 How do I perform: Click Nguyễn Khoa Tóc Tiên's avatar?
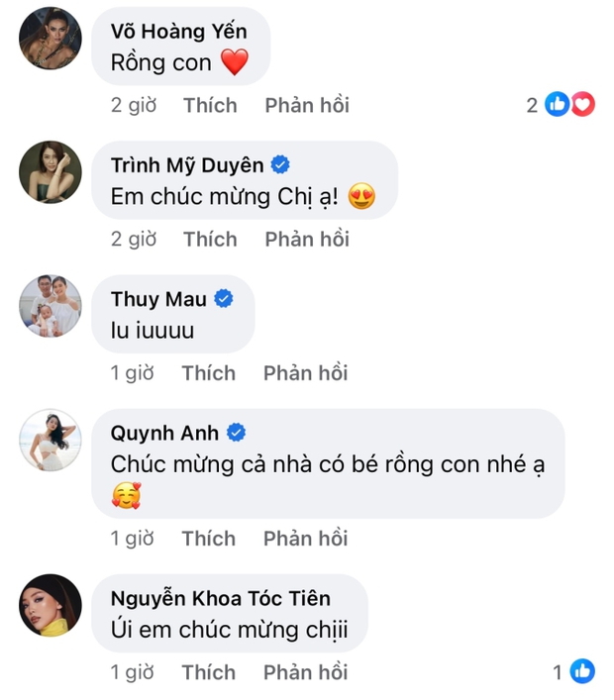pos(51,605)
